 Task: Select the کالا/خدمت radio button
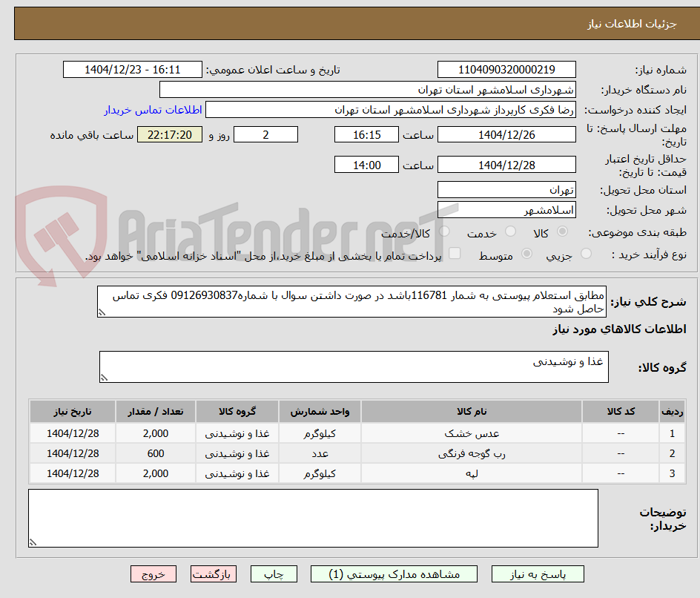coord(444,231)
